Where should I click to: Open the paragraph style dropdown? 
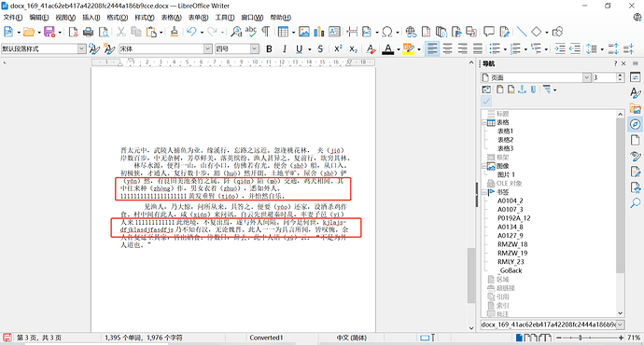click(x=82, y=48)
